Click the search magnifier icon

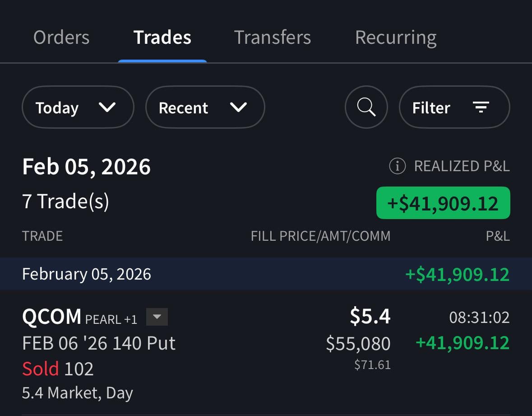(366, 108)
